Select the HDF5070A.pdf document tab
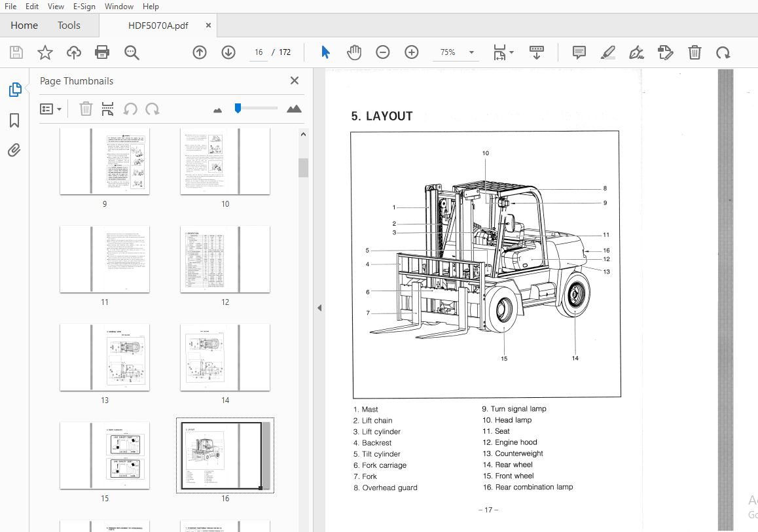Image resolution: width=758 pixels, height=532 pixels. (x=158, y=26)
